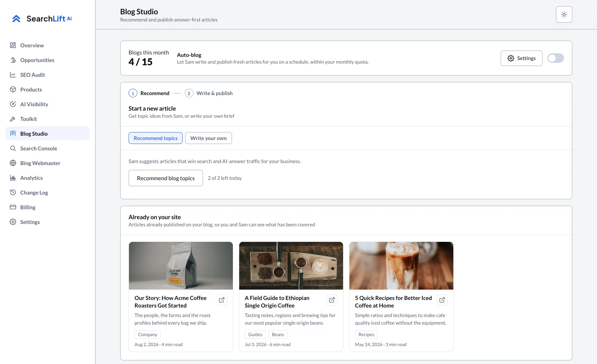
Task: Click the Blog Studio document icon
Action: pos(13,134)
